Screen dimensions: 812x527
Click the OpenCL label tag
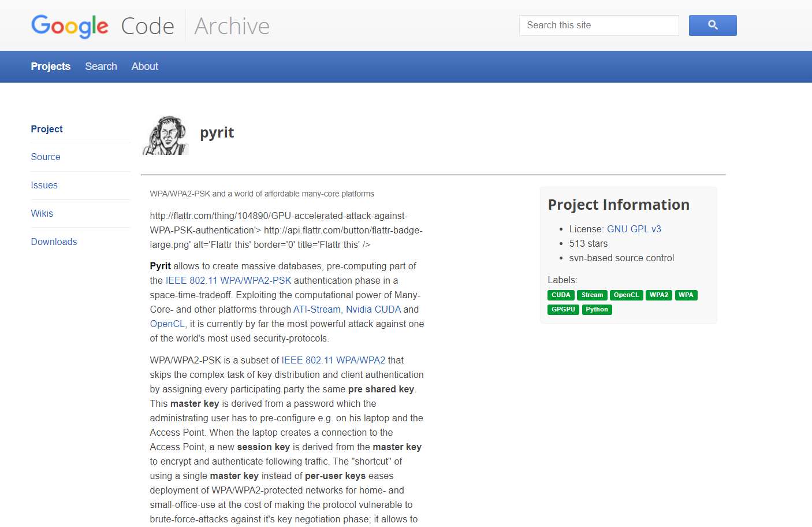point(626,295)
